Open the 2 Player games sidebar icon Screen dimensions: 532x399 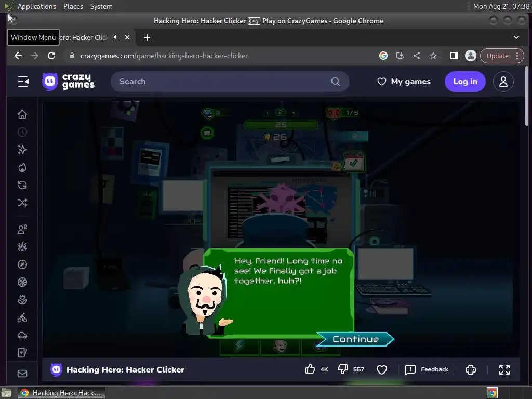tap(22, 229)
